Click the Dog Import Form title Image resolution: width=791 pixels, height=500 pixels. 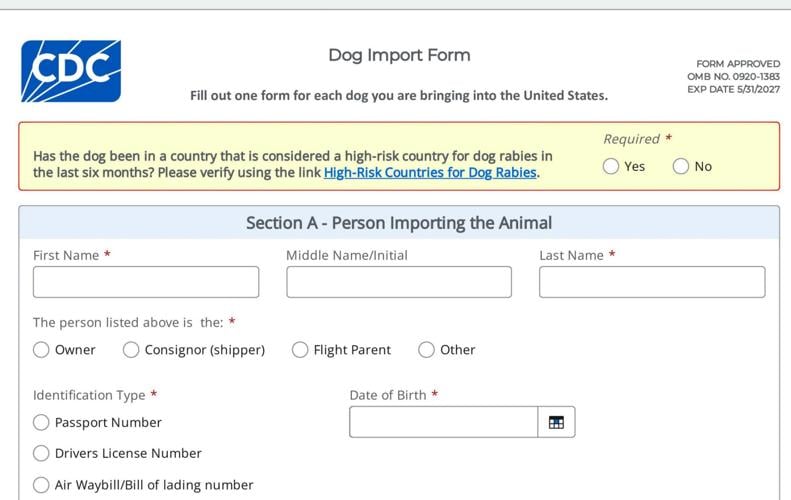pos(399,55)
